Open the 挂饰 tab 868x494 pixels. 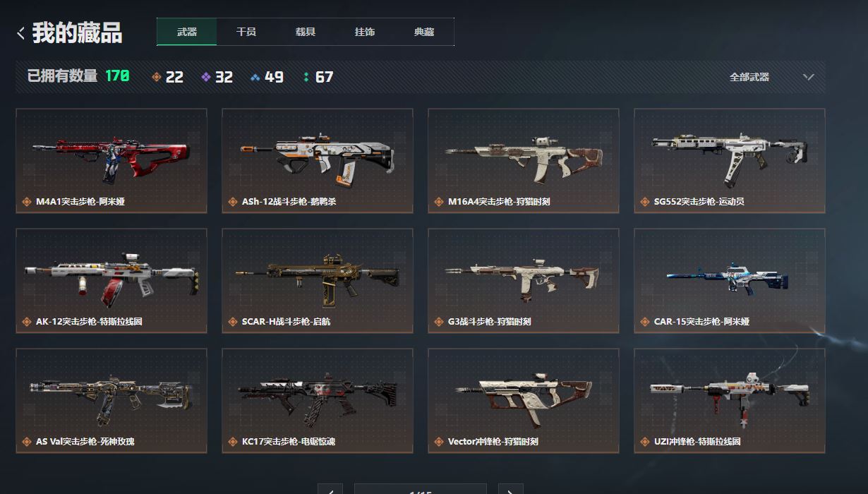tap(365, 32)
